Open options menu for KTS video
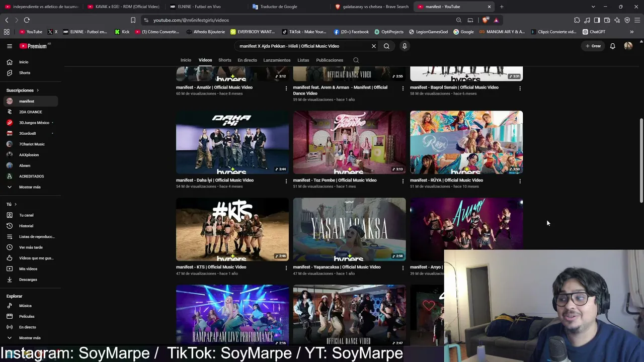Viewport: 644px width, 362px height. point(286,268)
